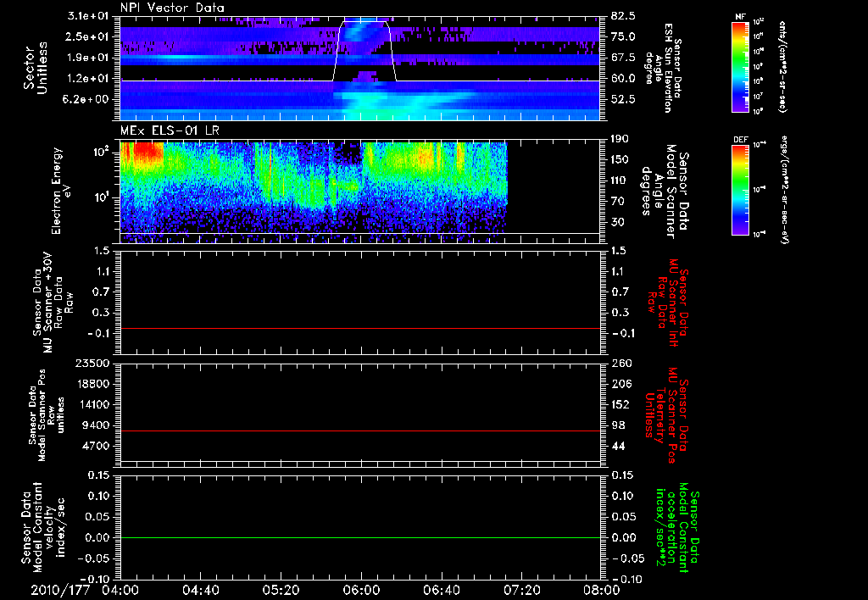Viewport: 868px width, 600px height.
Task: Click the red MU Scanner raw data line
Action: point(360,328)
